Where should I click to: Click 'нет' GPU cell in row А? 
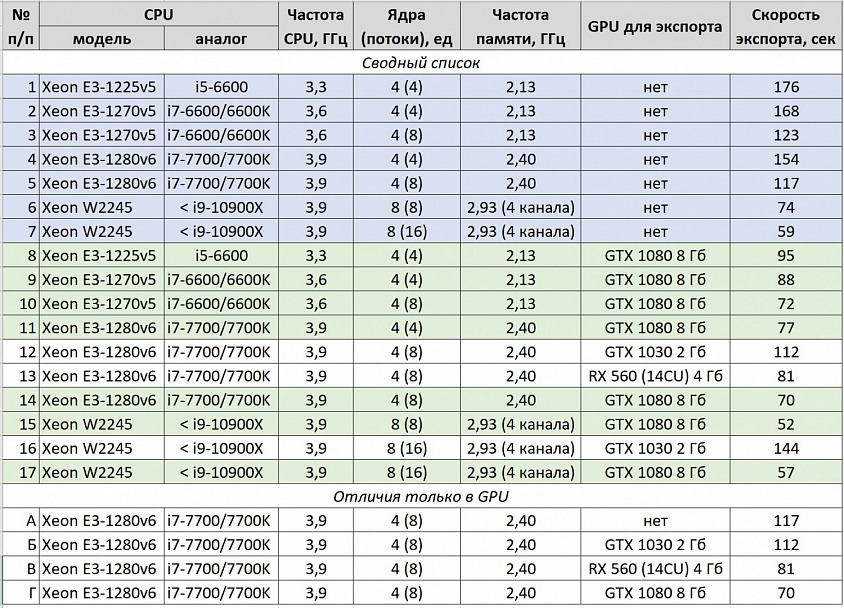pyautogui.click(x=655, y=520)
